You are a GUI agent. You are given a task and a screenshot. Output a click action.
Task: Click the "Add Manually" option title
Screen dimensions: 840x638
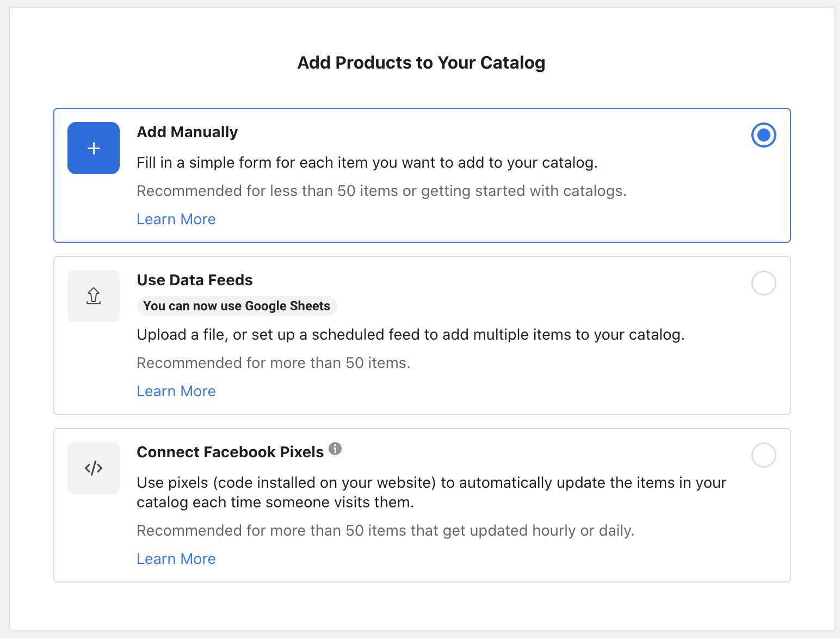click(187, 132)
